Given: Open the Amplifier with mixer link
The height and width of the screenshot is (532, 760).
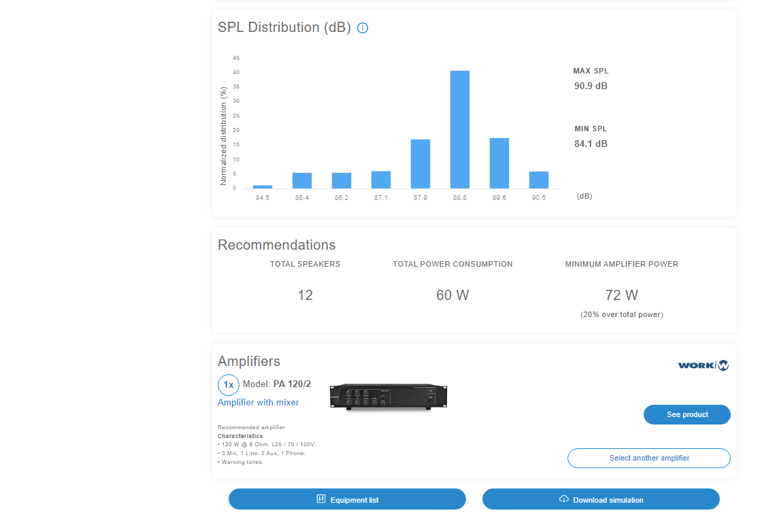Looking at the screenshot, I should [x=258, y=402].
